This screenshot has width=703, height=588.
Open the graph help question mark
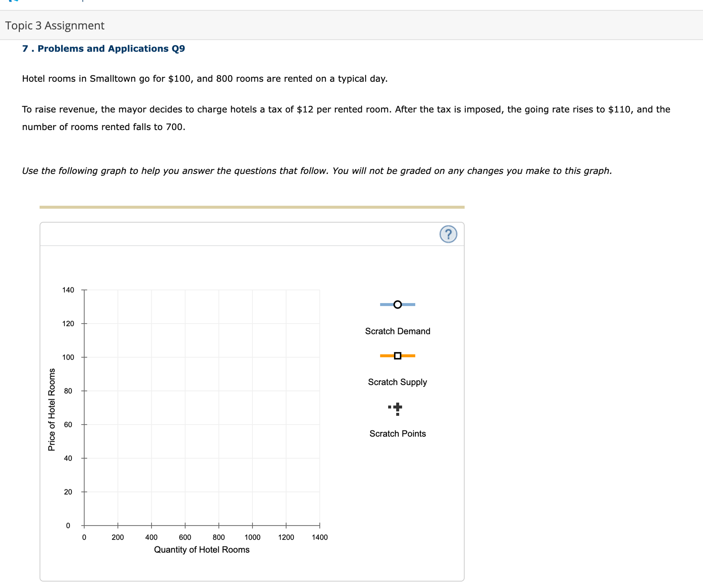[449, 234]
